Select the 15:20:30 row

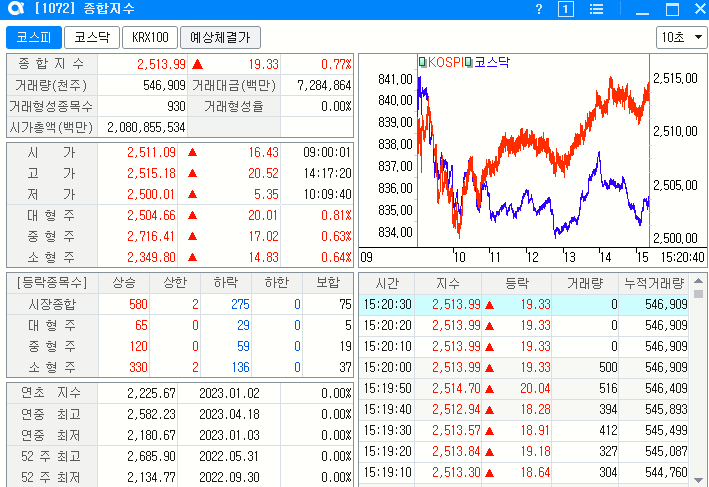coord(524,304)
